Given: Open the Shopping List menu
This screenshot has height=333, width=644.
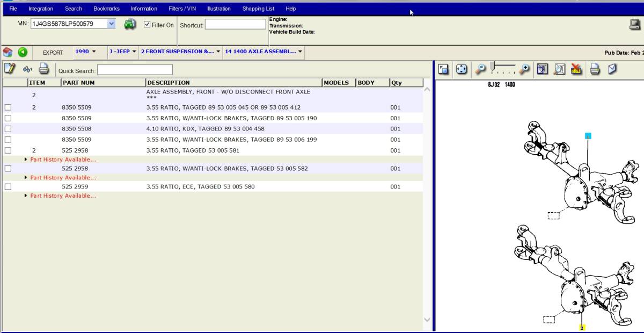Looking at the screenshot, I should click(x=258, y=9).
